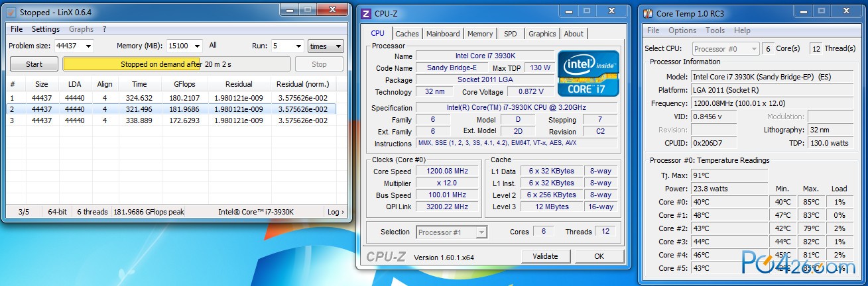Open the Options menu in Core Temp
Viewport: 868px width, 286px height.
[682, 30]
